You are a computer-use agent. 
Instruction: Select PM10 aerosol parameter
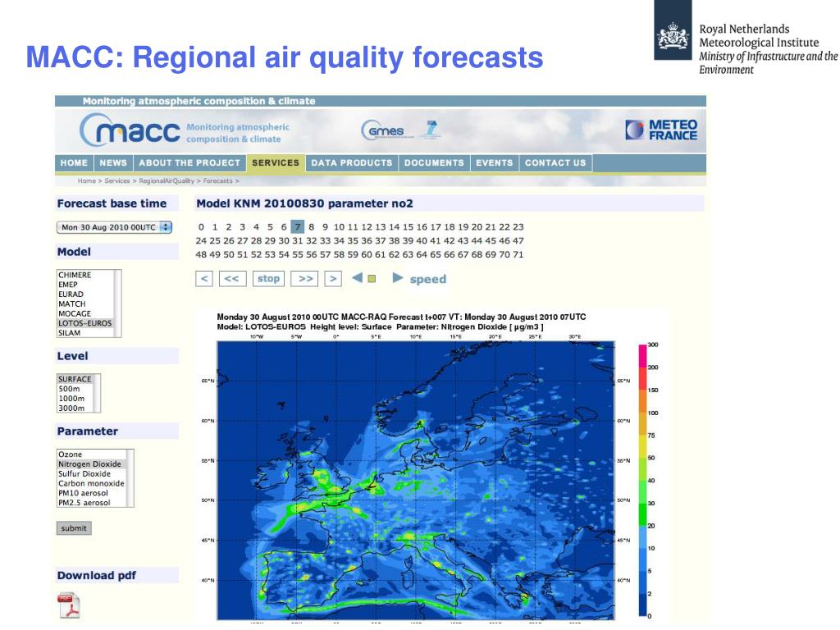[92, 493]
